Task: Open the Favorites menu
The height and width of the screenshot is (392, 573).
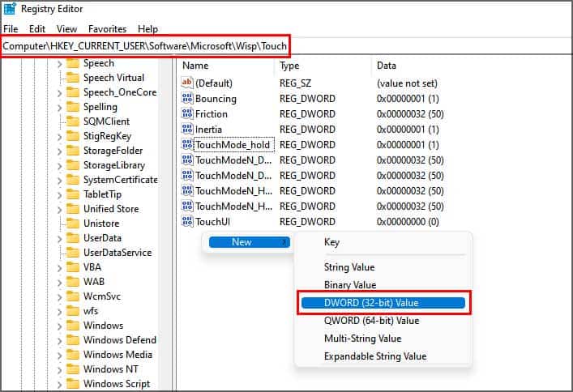Action: click(x=107, y=29)
